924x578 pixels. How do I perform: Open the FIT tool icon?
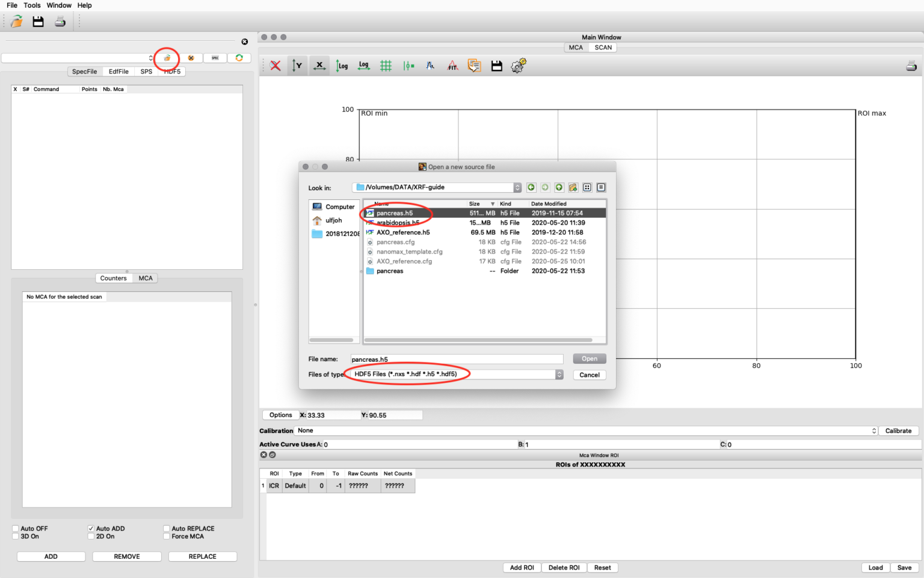(452, 66)
